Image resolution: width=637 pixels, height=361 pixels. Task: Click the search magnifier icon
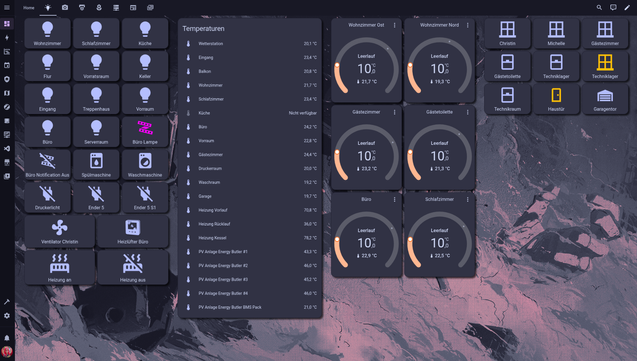tap(599, 8)
